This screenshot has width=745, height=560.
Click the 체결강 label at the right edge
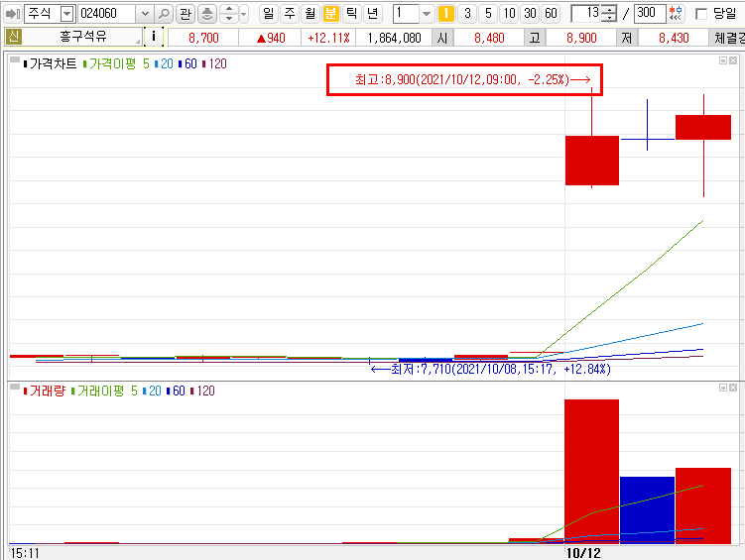point(729,38)
